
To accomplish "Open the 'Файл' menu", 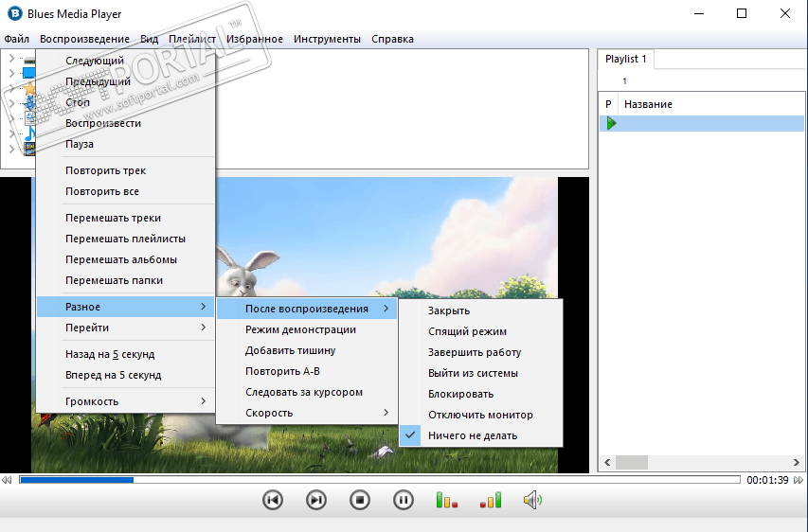I will [x=16, y=39].
